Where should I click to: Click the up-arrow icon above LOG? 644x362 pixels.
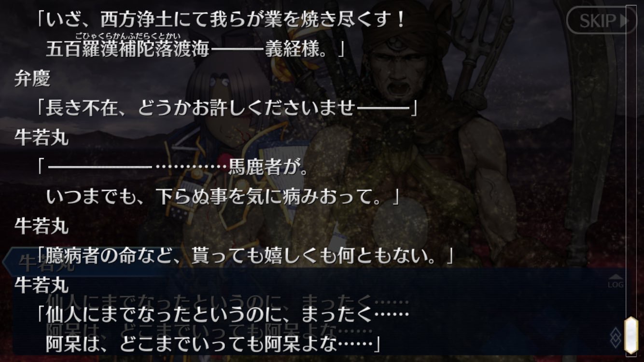click(616, 277)
